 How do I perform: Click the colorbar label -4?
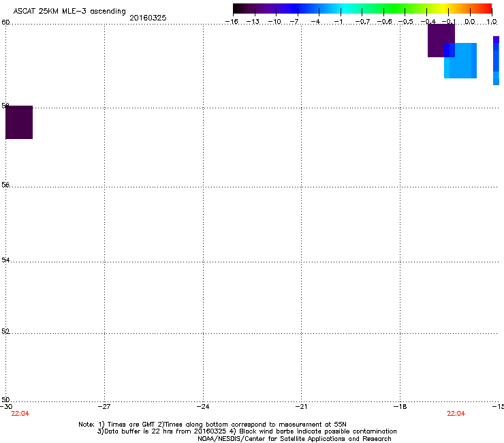pos(315,22)
